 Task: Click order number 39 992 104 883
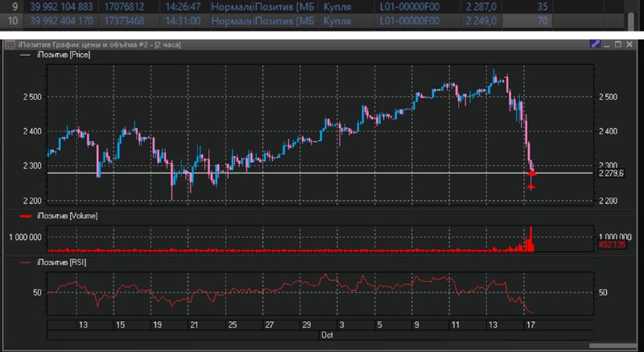click(x=62, y=7)
